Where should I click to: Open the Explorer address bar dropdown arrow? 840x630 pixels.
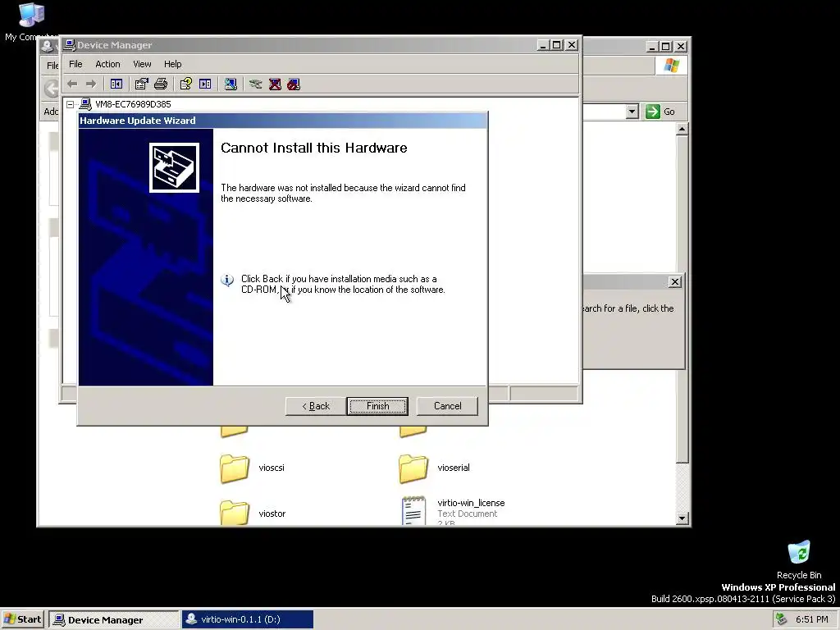(632, 112)
